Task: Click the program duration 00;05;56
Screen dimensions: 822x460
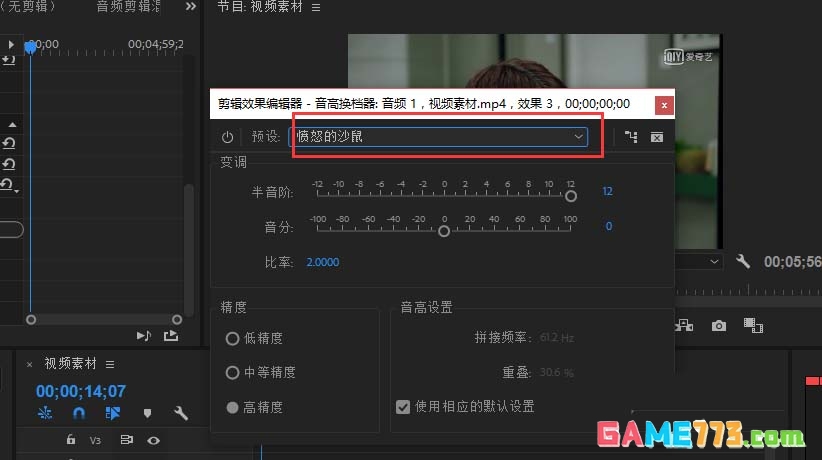Action: pos(793,261)
